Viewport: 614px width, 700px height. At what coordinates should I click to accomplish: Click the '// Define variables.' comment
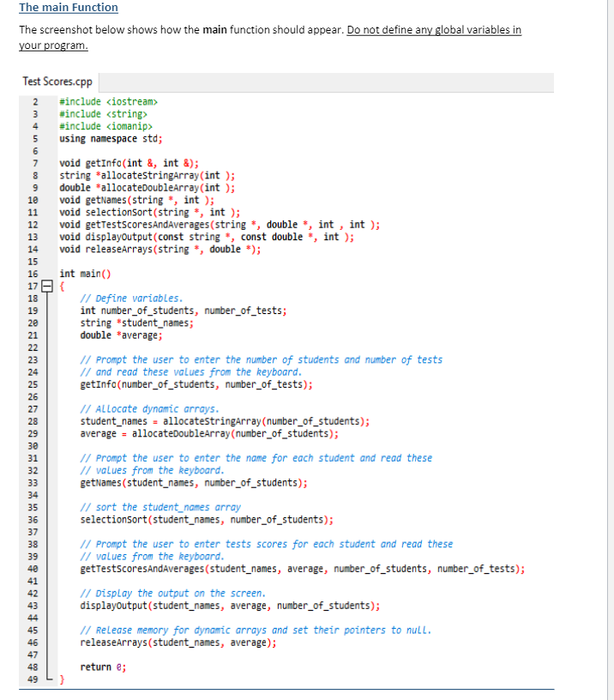[132, 299]
